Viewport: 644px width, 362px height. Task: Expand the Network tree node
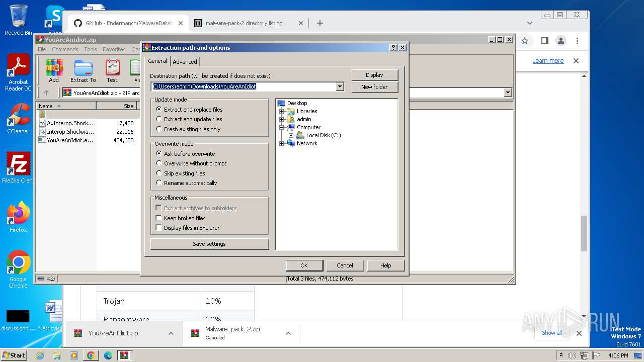(281, 143)
